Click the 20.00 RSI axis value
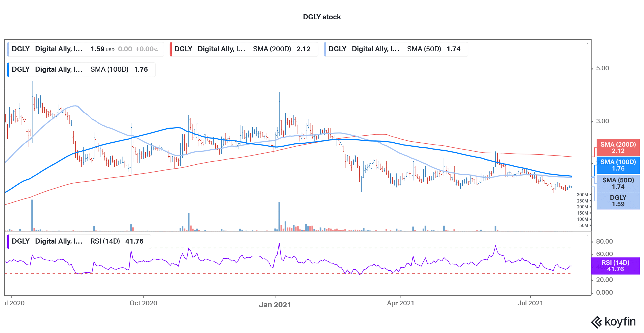The image size is (644, 333). coord(604,280)
